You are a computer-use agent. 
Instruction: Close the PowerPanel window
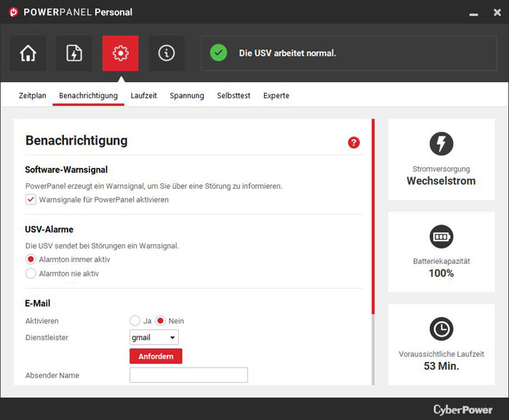497,12
